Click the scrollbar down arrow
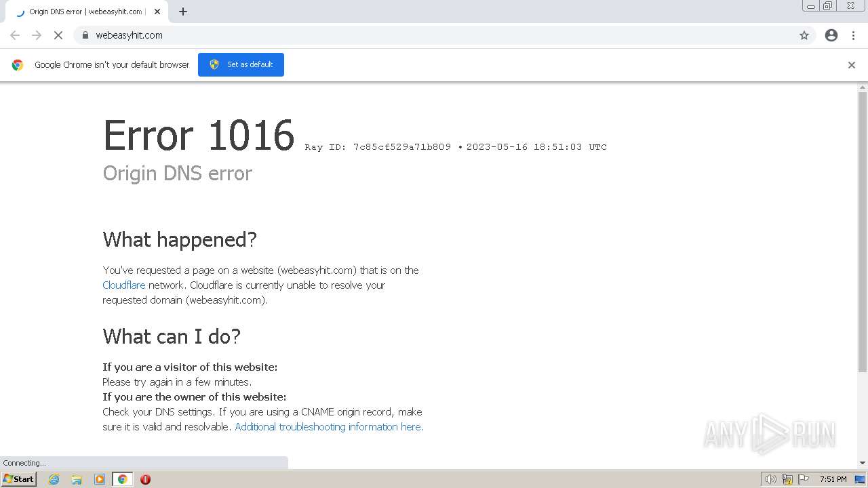Screen dimensions: 868x488 [x=863, y=463]
